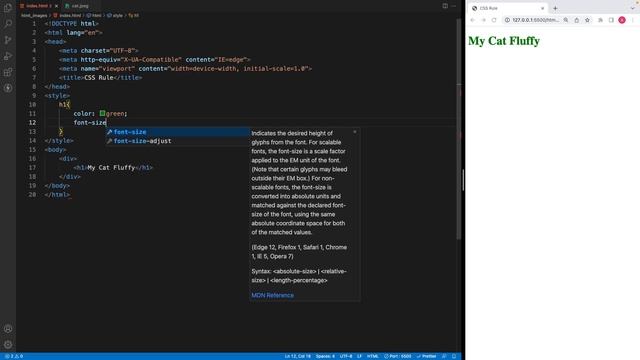Click the notifications bell in status bar
The image size is (640, 360).
pyautogui.click(x=454, y=356)
